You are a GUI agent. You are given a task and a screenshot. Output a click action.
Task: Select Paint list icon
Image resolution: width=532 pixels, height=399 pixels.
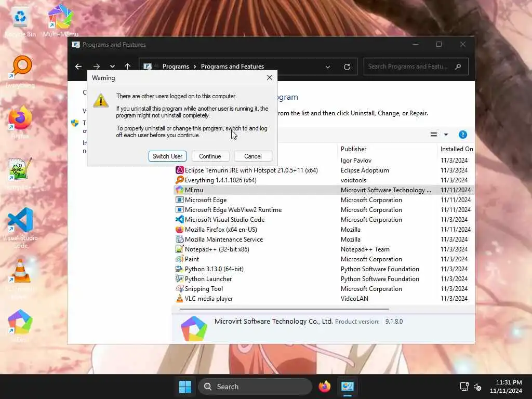pos(179,259)
